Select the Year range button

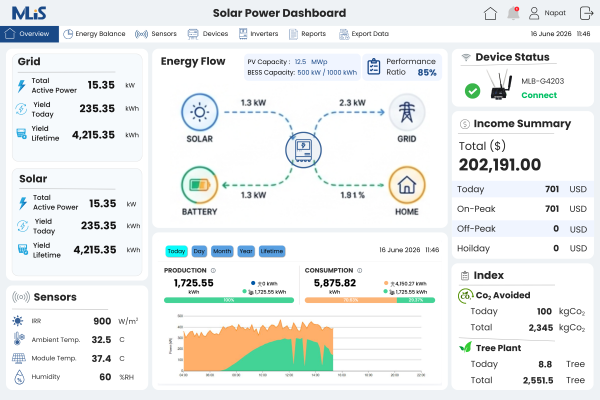click(246, 251)
